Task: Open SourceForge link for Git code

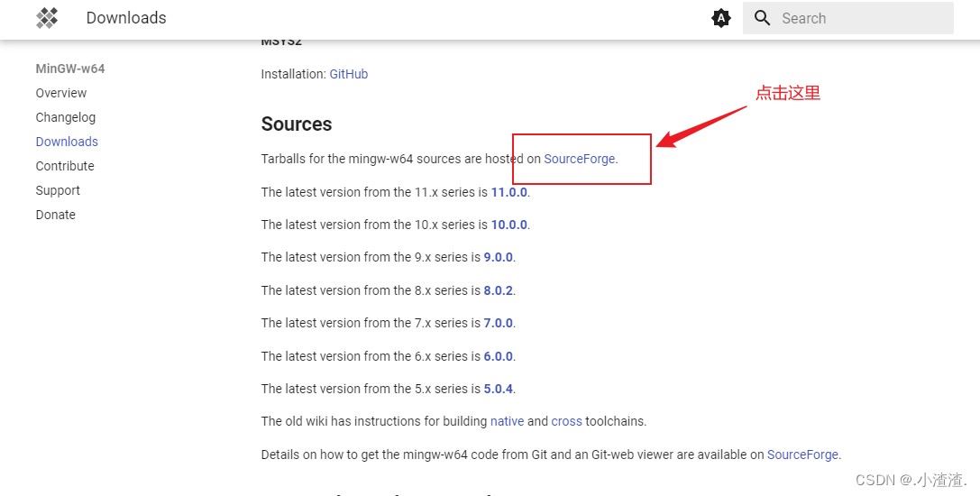Action: point(802,455)
